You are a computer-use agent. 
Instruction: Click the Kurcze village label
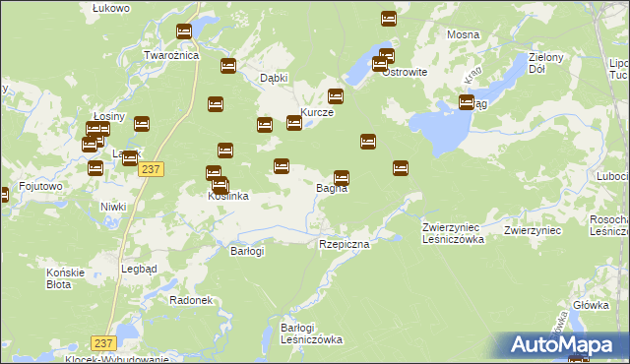coord(317,112)
